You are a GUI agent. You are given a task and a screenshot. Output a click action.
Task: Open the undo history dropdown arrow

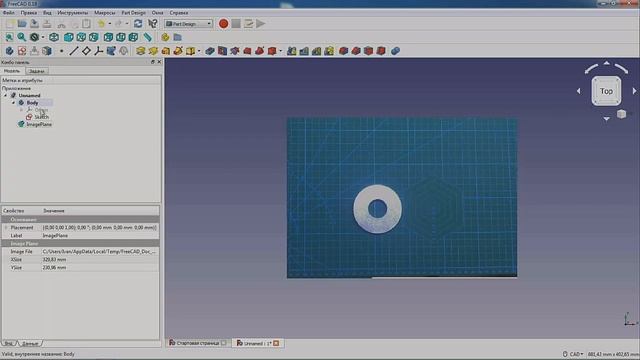(x=110, y=24)
